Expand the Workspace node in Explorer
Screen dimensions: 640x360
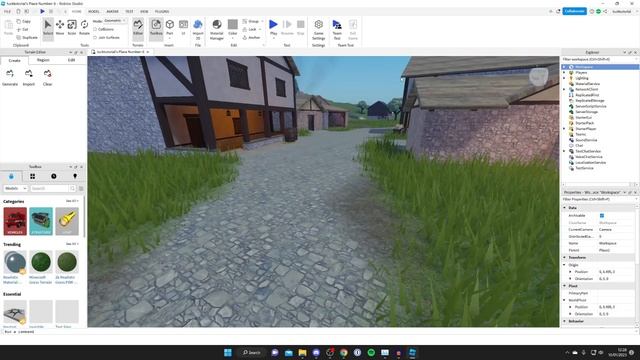click(x=565, y=67)
